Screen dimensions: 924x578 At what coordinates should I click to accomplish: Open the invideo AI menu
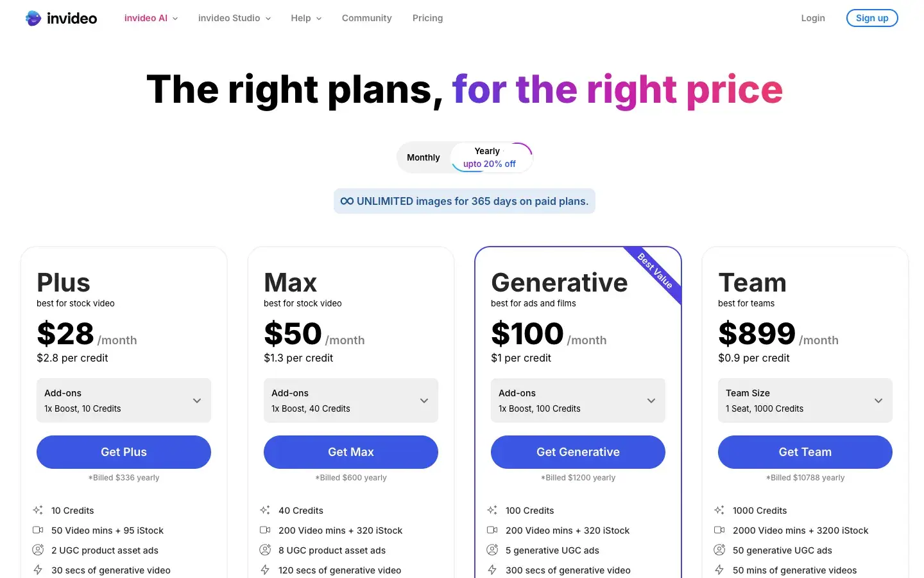click(151, 18)
